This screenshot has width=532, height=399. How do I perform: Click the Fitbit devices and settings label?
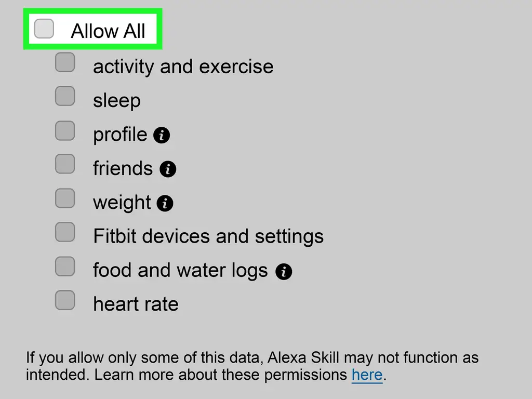pyautogui.click(x=208, y=236)
